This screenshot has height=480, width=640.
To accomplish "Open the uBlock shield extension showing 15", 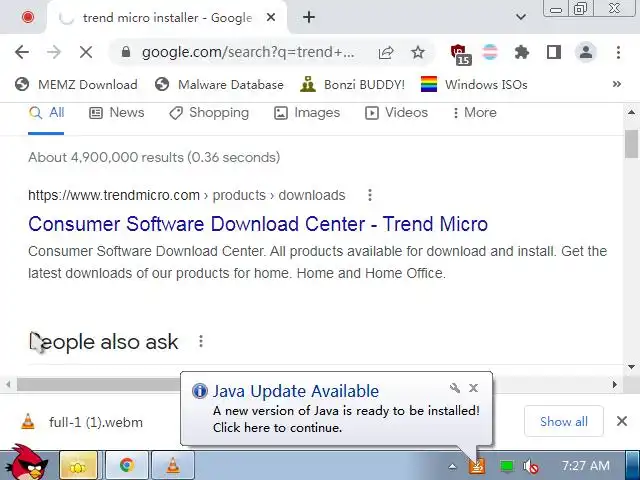I will coord(460,54).
